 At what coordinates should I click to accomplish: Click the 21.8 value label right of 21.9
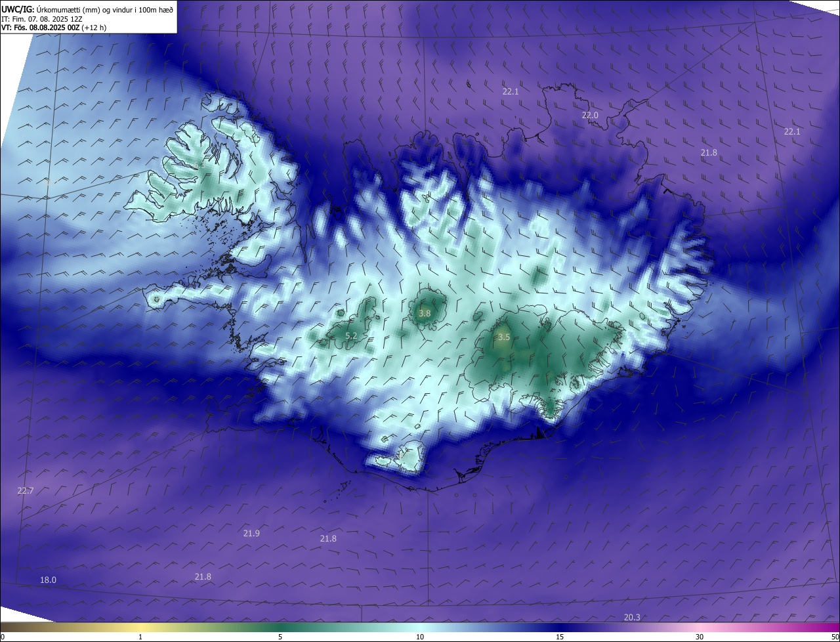click(328, 539)
